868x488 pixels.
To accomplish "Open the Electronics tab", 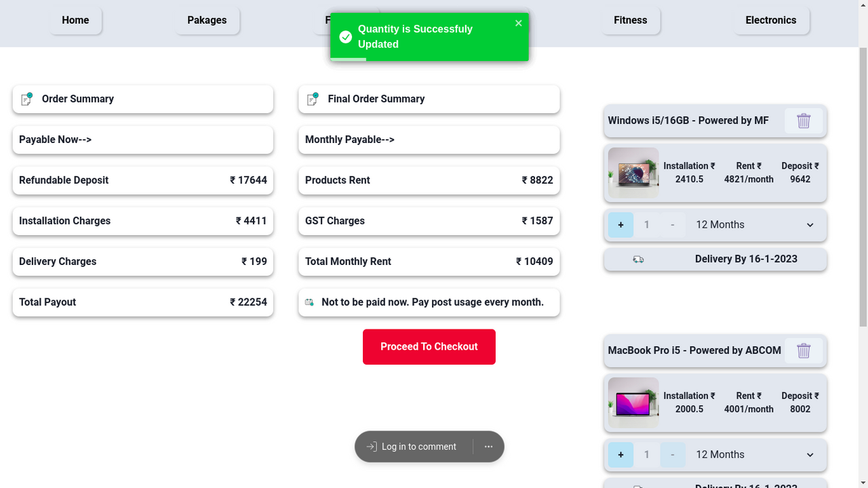I will coord(771,20).
